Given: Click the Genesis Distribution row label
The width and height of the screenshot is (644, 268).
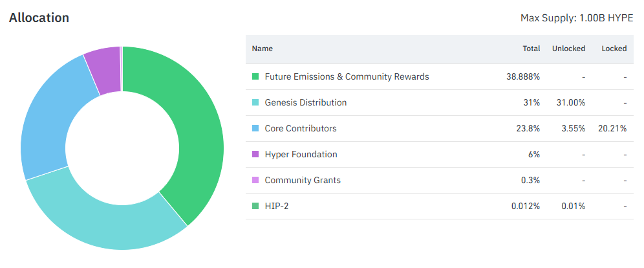Looking at the screenshot, I should coord(306,102).
